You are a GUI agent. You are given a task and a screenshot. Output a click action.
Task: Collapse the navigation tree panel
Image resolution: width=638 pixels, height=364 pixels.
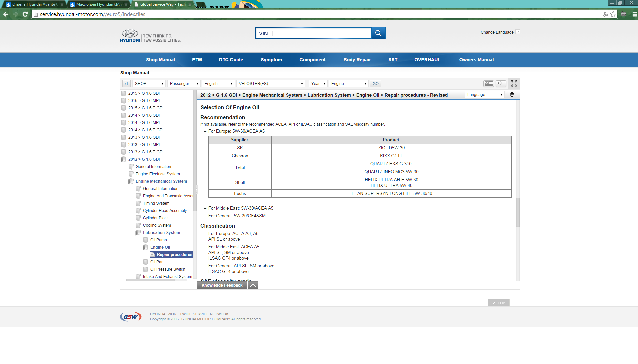pyautogui.click(x=126, y=84)
